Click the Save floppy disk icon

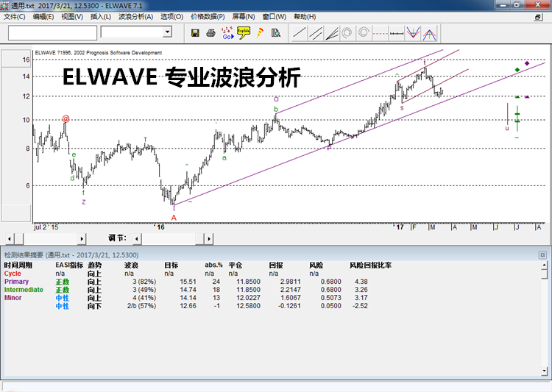pos(195,32)
